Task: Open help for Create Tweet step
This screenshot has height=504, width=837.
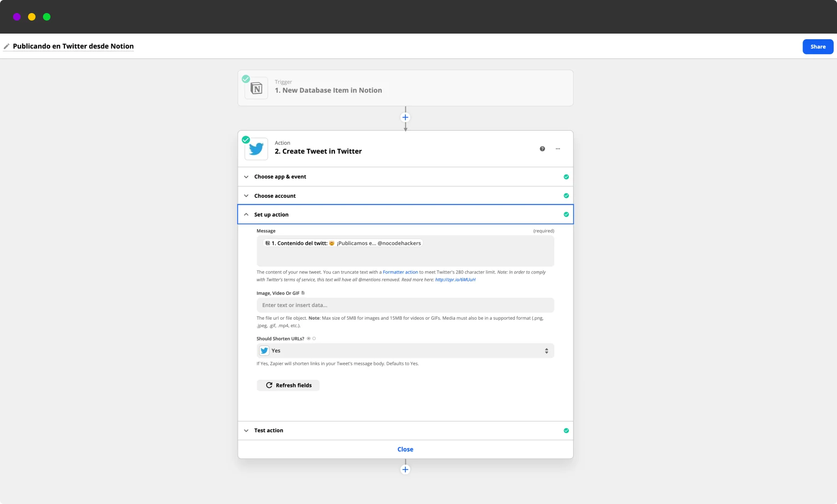Action: [x=542, y=149]
